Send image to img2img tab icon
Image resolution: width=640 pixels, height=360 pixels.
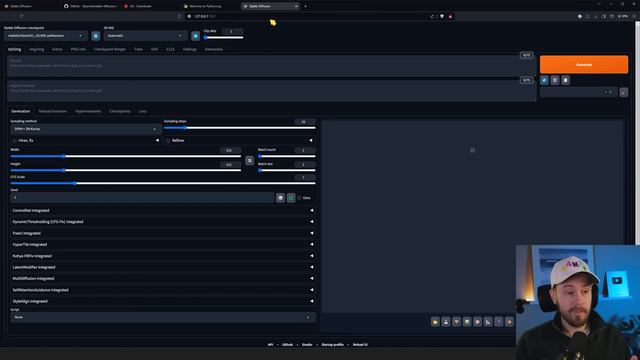[467, 322]
